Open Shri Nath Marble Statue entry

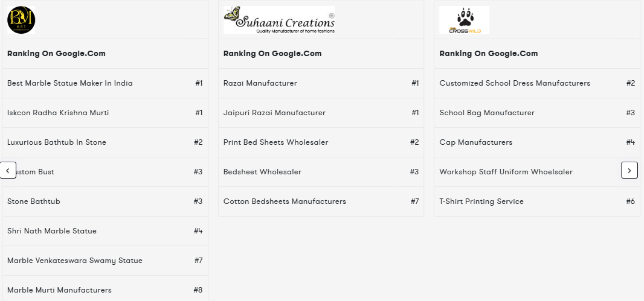pos(52,231)
